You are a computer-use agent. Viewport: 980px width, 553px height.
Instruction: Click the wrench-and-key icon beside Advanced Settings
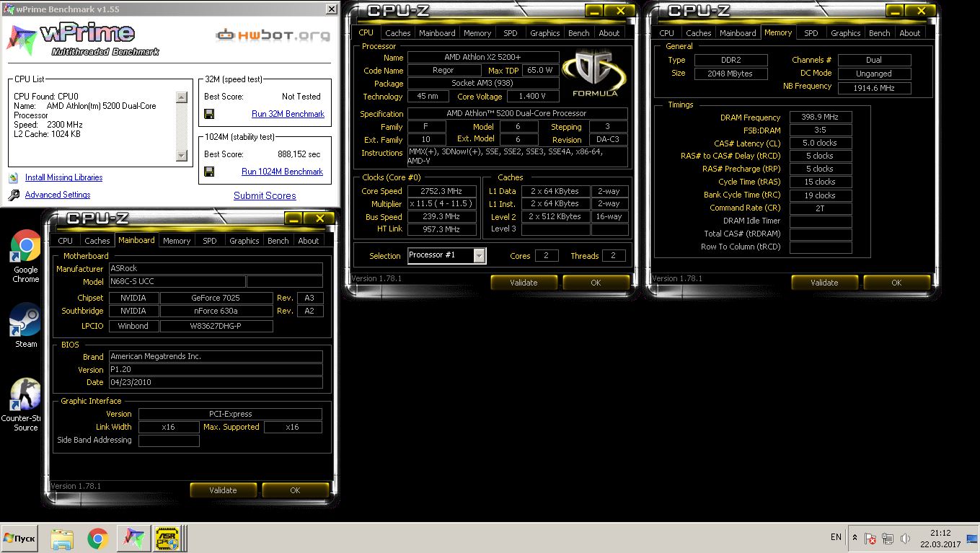[14, 195]
